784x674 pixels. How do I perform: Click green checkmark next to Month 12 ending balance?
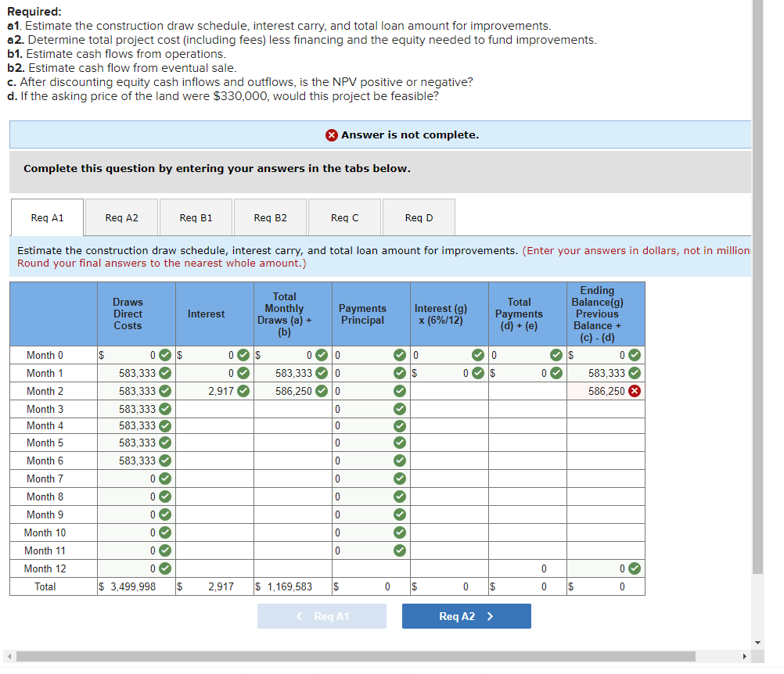(635, 568)
